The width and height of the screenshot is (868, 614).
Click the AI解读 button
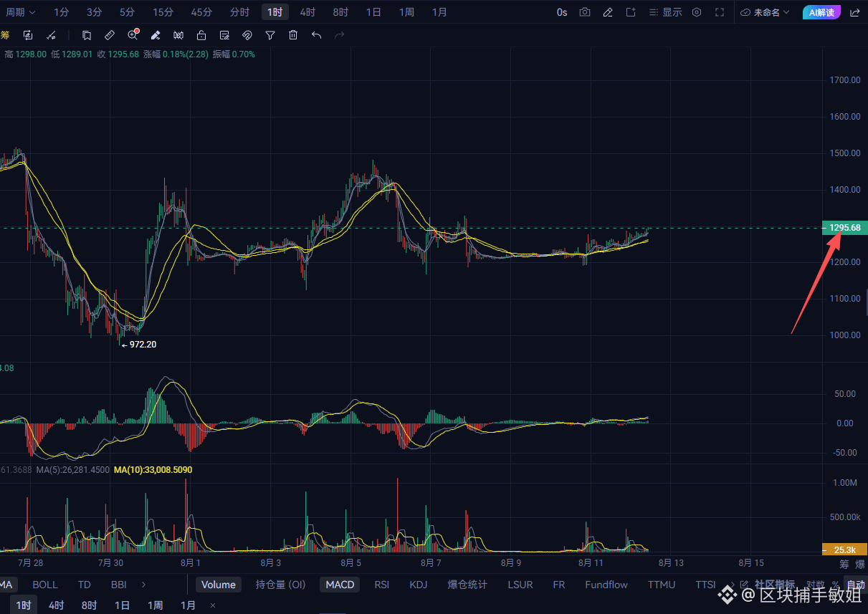coord(821,12)
